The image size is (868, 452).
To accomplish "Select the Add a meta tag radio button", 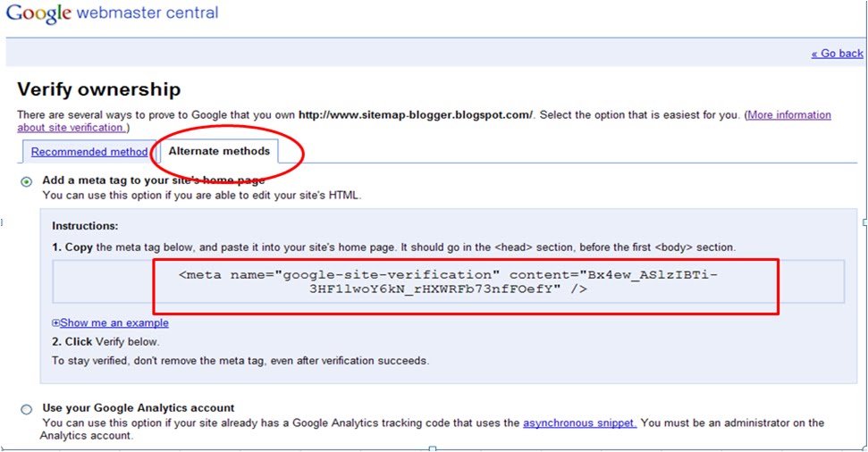I will click(x=26, y=182).
